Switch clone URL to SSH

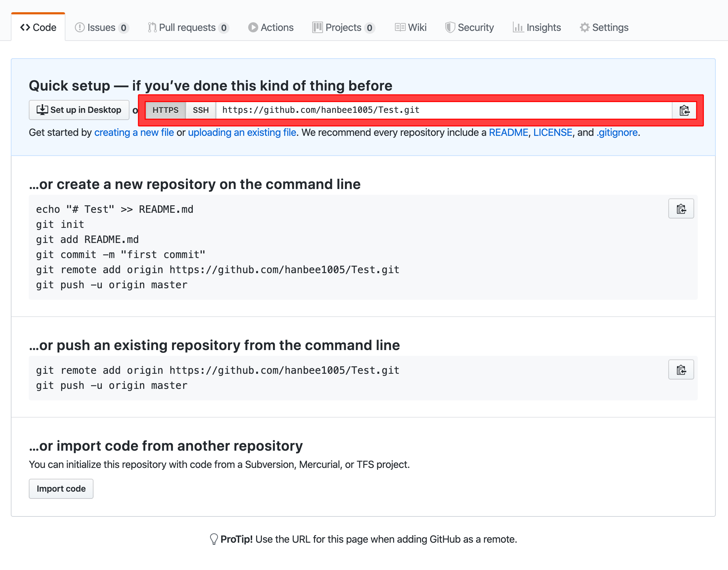click(201, 110)
